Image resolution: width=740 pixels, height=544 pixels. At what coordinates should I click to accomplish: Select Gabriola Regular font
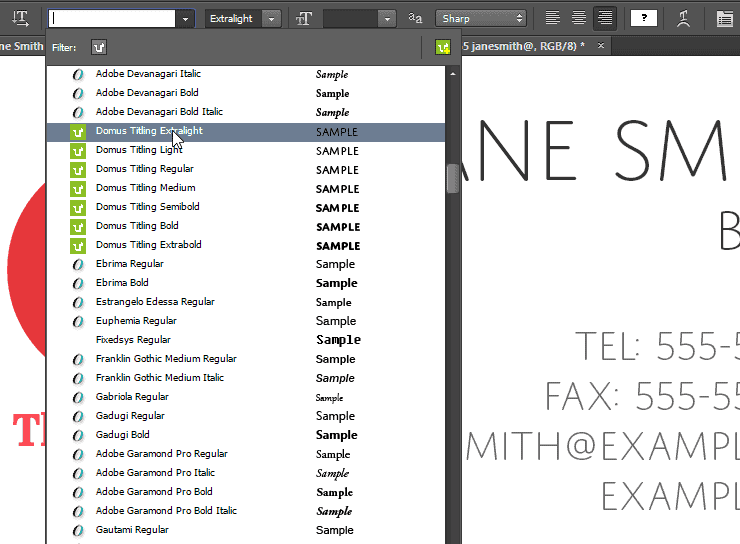click(245, 397)
